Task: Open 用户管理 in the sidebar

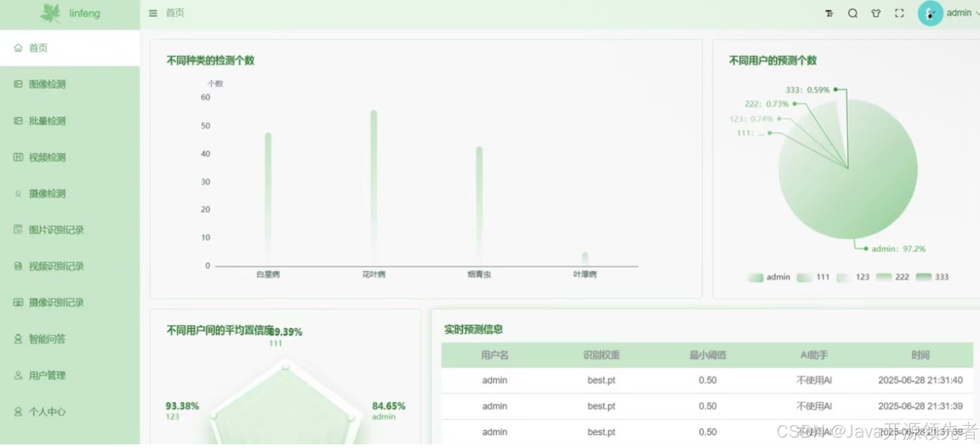Action: coord(70,375)
